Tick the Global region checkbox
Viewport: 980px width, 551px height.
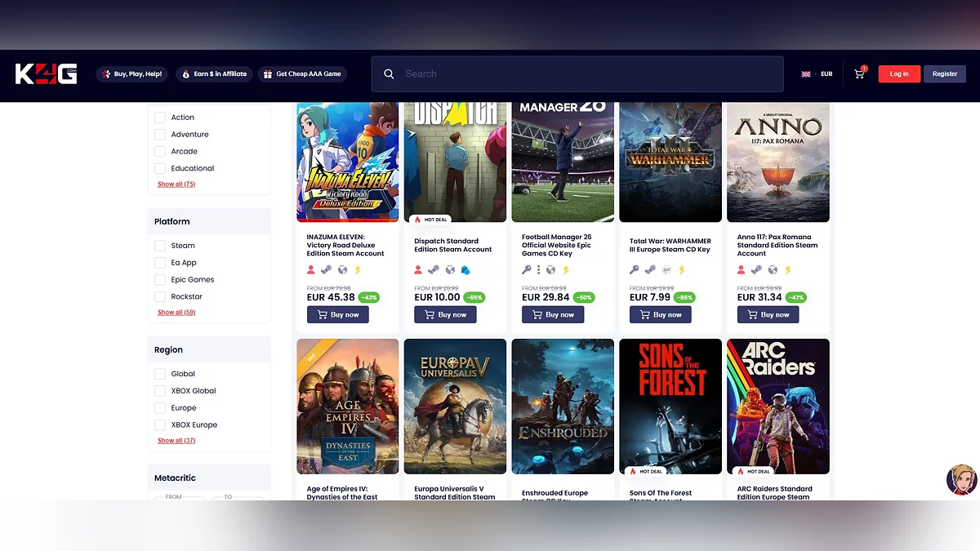click(x=160, y=374)
